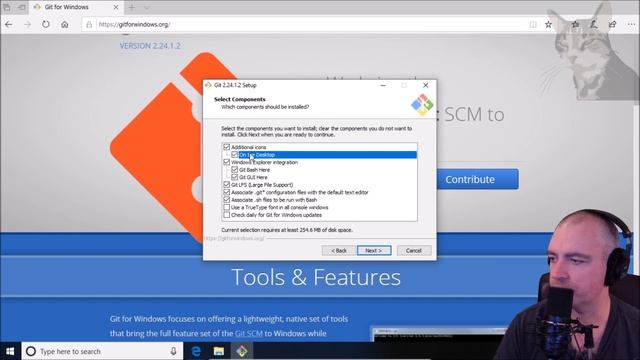Viewport: 640px width, 360px height.
Task: Open browser settings and more menu
Action: point(631,24)
